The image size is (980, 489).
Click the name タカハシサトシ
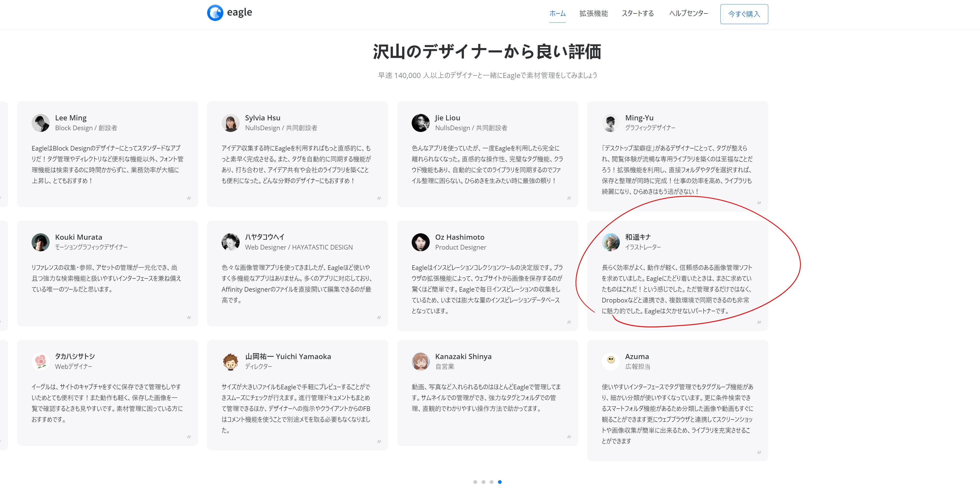(x=75, y=356)
